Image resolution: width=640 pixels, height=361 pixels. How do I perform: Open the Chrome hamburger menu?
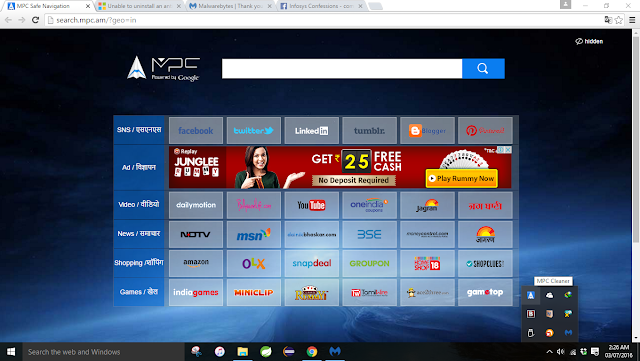pos(632,20)
